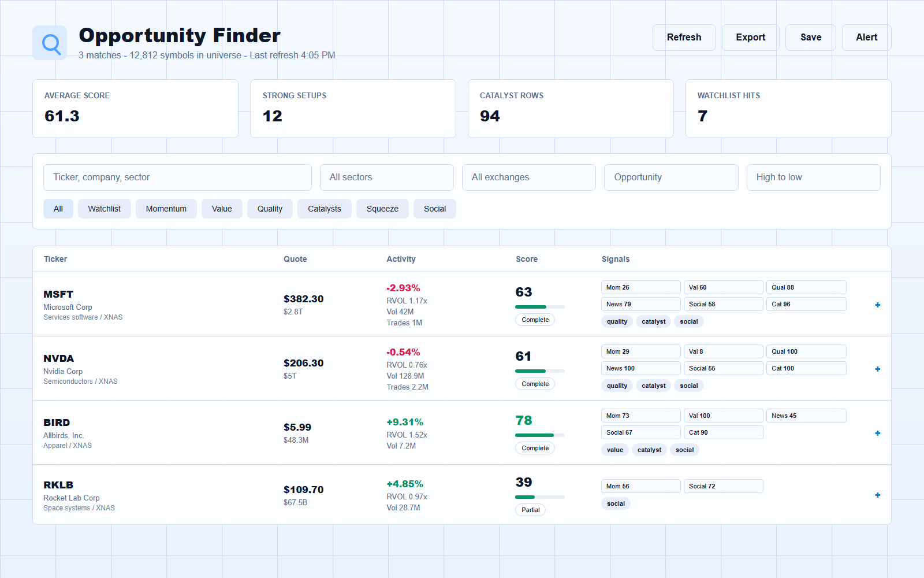Click the Complete badge in MSFT row
The image size is (924, 578).
tap(535, 320)
